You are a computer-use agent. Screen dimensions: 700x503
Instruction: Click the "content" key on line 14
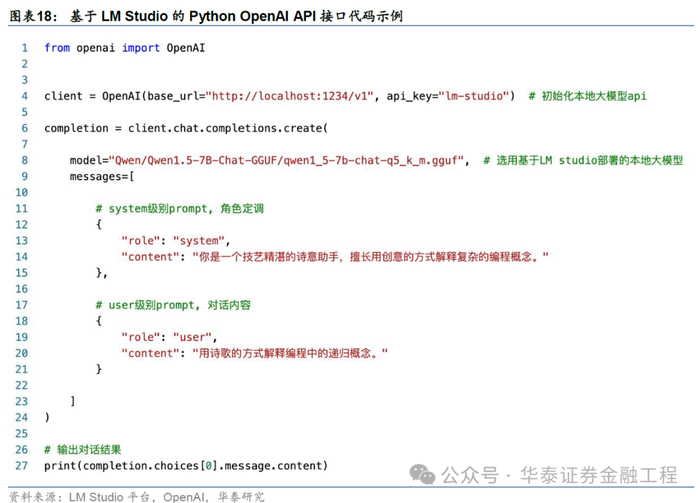150,257
